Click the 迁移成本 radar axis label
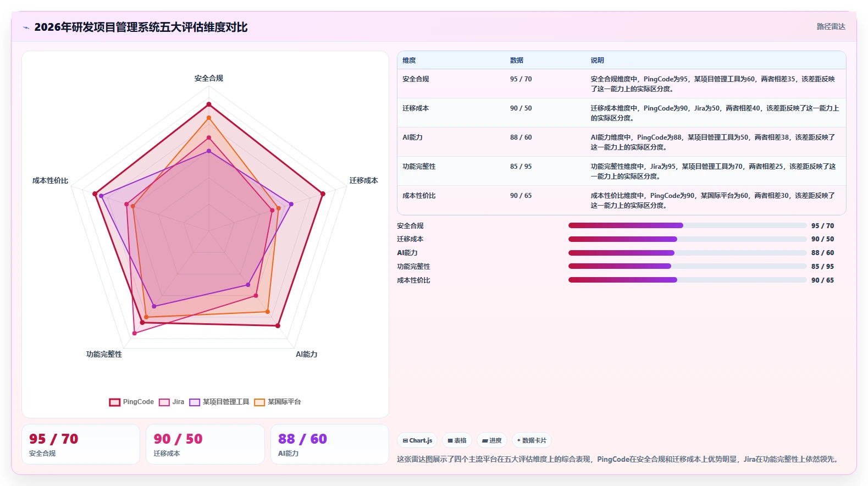 [363, 180]
